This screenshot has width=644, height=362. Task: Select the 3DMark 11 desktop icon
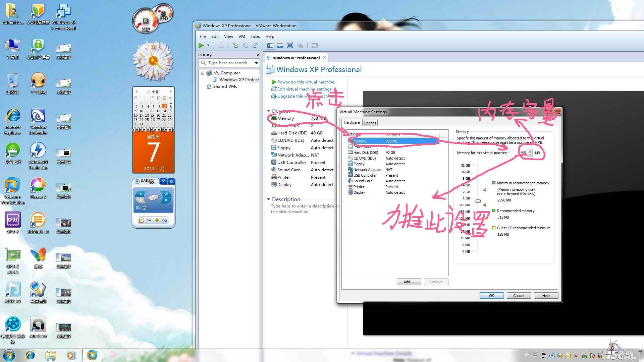tap(38, 223)
